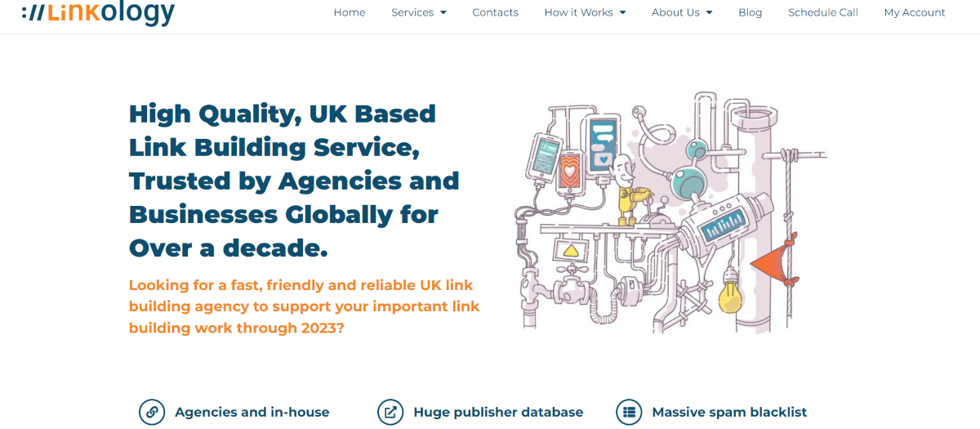Click the pipes and phones illustration
980x429 pixels.
(670, 212)
